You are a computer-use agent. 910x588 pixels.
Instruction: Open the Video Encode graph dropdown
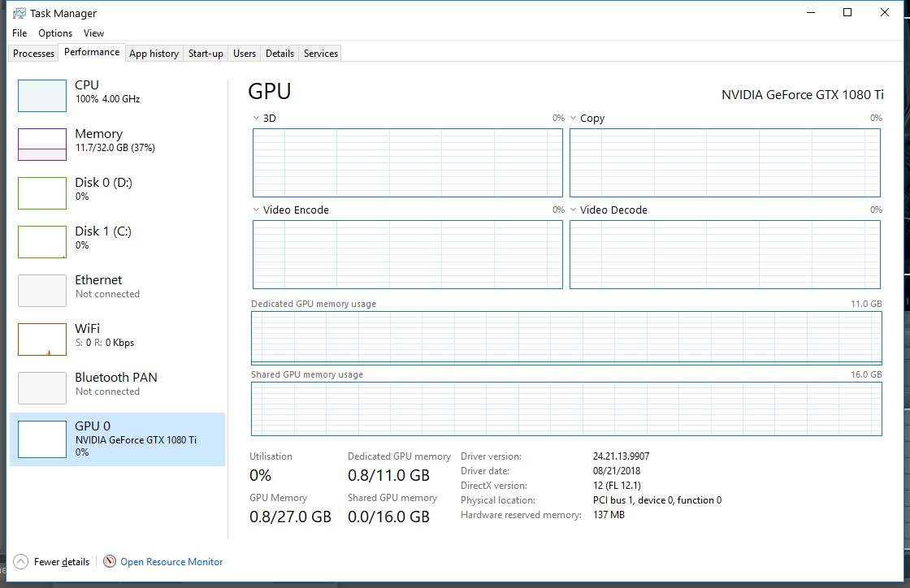[x=257, y=210]
